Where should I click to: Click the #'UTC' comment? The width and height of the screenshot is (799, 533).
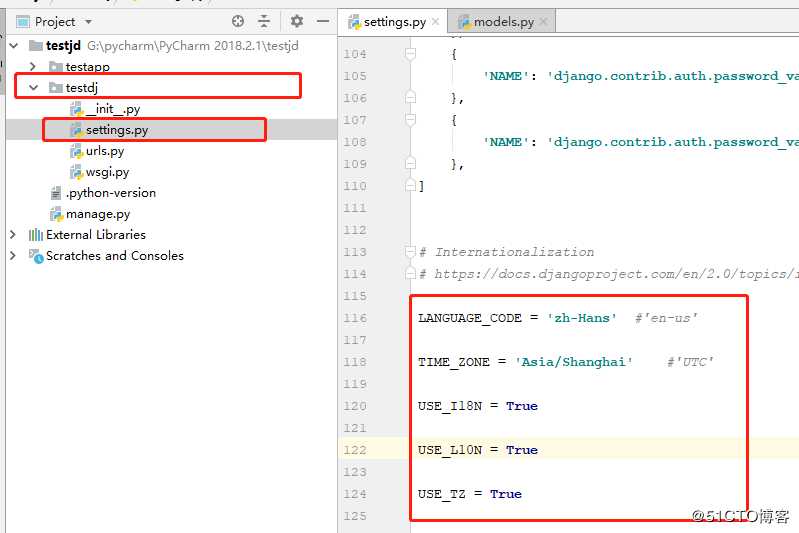(x=690, y=362)
